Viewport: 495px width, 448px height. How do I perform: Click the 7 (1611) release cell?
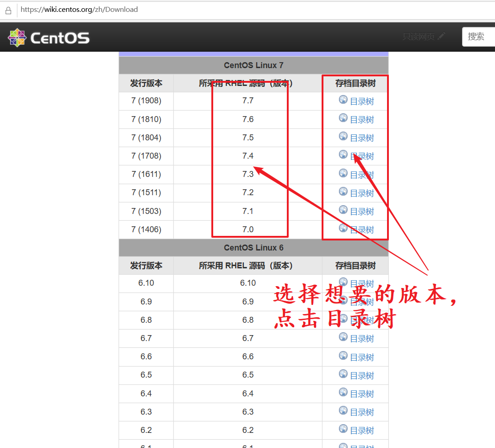tap(146, 174)
